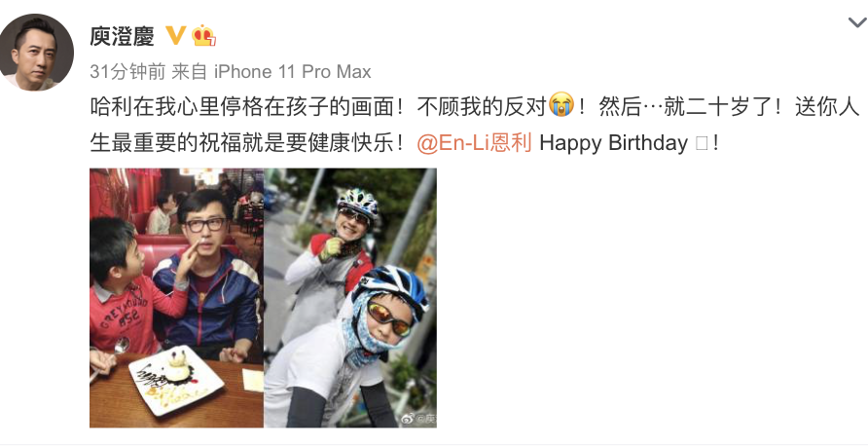Open the poster's round profile avatar
The image size is (868, 448).
pyautogui.click(x=36, y=53)
